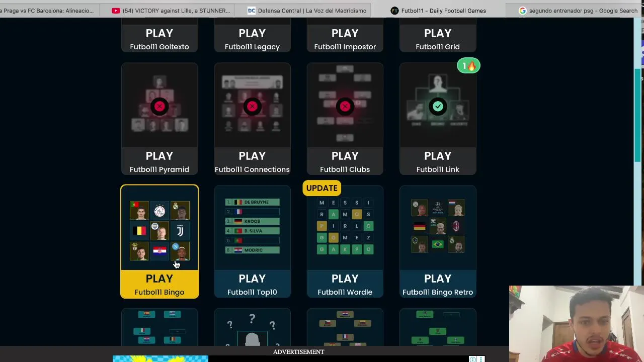Click the B. SILVA row in Top10 preview
644x362 pixels.
[x=252, y=231]
